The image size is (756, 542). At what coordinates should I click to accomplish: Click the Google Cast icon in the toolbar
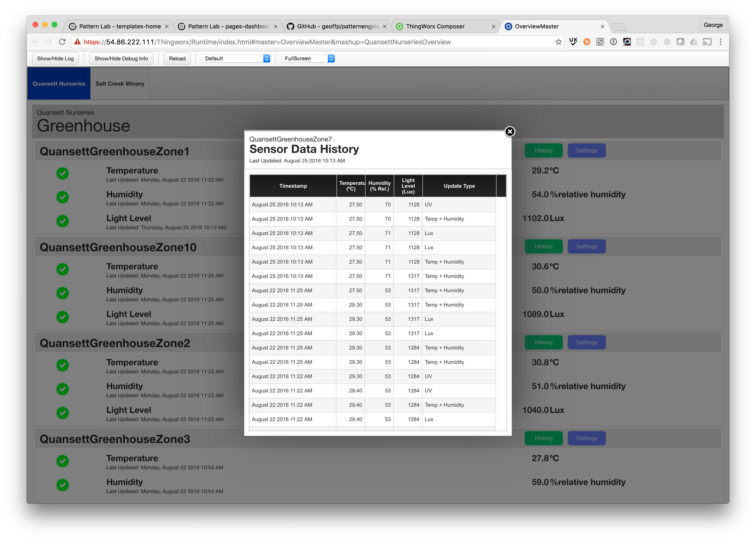[x=707, y=42]
